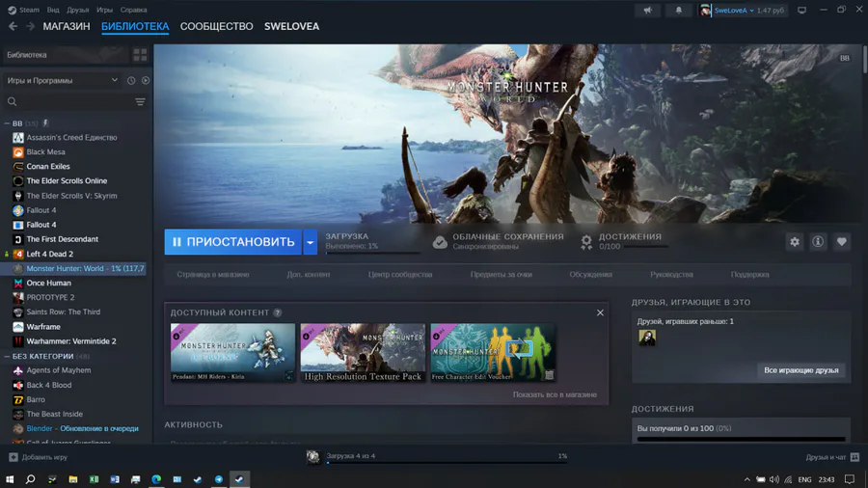Open Библиотека home button
This screenshot has height=488, width=868.
66,55
